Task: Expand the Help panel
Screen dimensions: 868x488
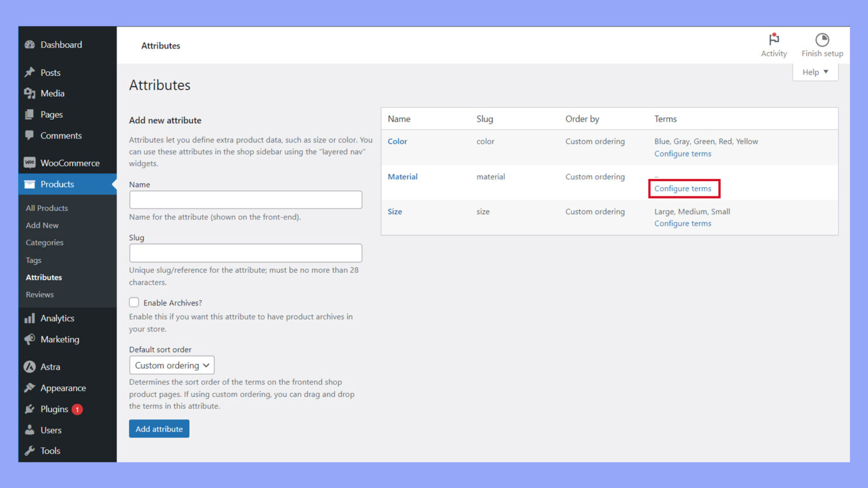Action: tap(815, 71)
